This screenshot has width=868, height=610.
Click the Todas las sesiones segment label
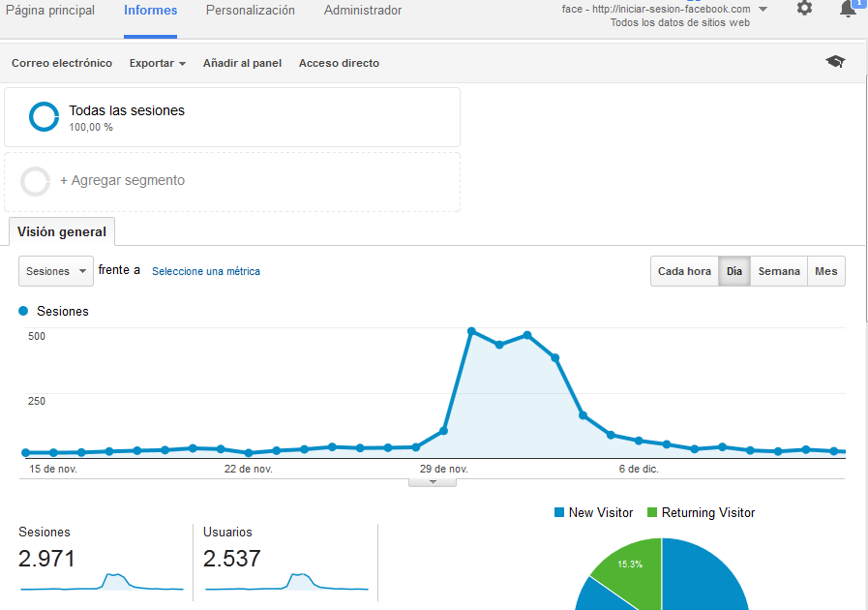[127, 110]
